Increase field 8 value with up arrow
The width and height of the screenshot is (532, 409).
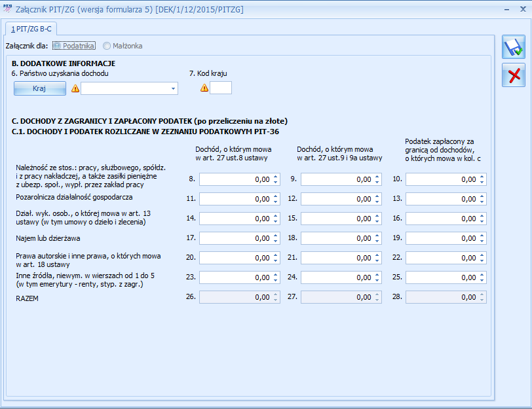click(275, 177)
